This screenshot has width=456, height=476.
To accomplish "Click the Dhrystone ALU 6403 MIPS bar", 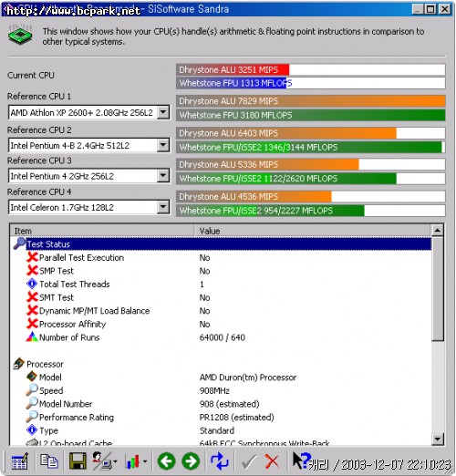I will click(x=310, y=133).
